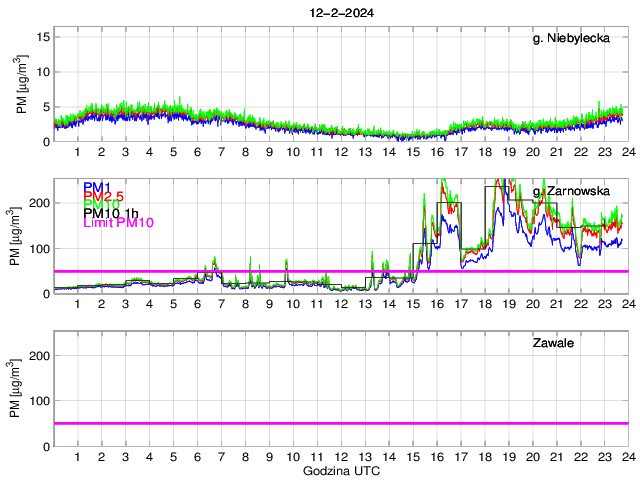The width and height of the screenshot is (640, 480).
Task: Click the 15 tick on top chart's y-axis
Action: click(42, 37)
